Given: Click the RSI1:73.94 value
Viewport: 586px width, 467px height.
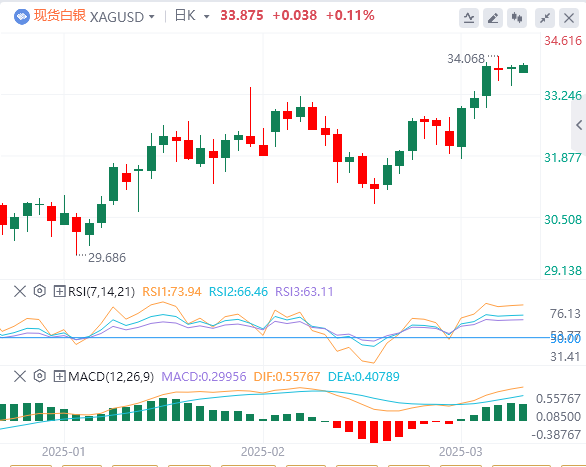Looking at the screenshot, I should click(x=172, y=291).
